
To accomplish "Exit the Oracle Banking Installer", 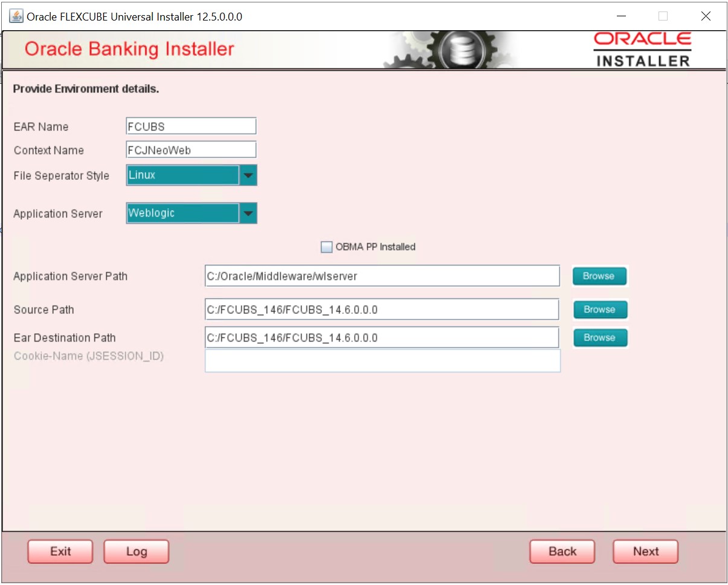I will click(x=60, y=551).
